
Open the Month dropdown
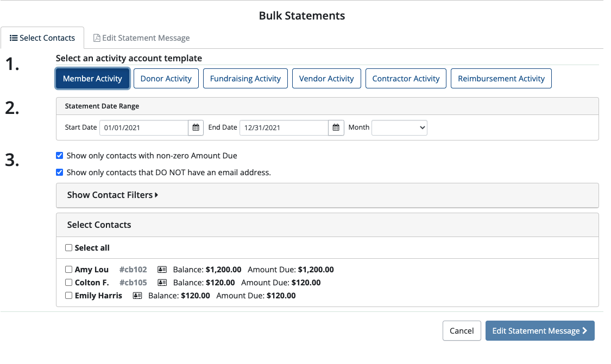399,127
